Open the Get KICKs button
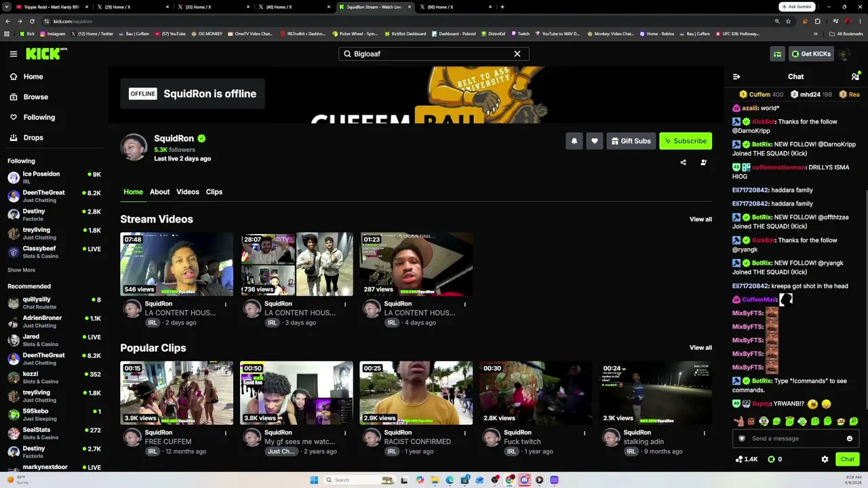The image size is (868, 488). [x=810, y=54]
